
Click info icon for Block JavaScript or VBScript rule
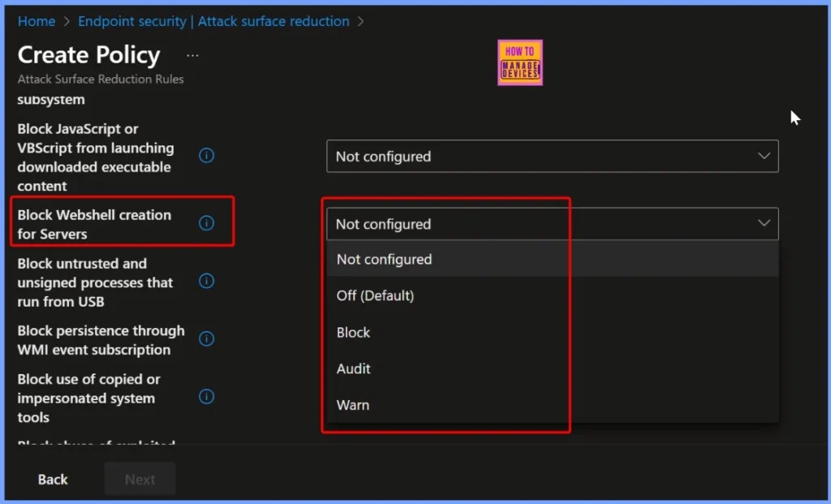pos(207,156)
